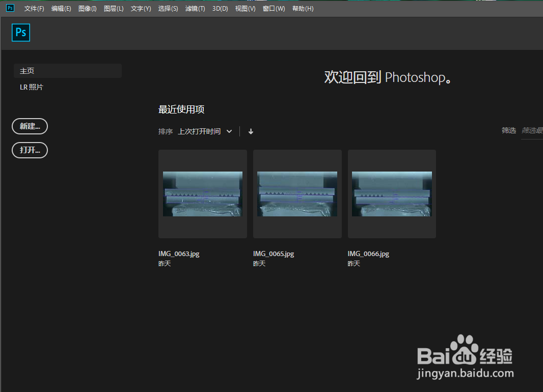Toggle sort direction arrow
543x392 pixels.
click(251, 131)
